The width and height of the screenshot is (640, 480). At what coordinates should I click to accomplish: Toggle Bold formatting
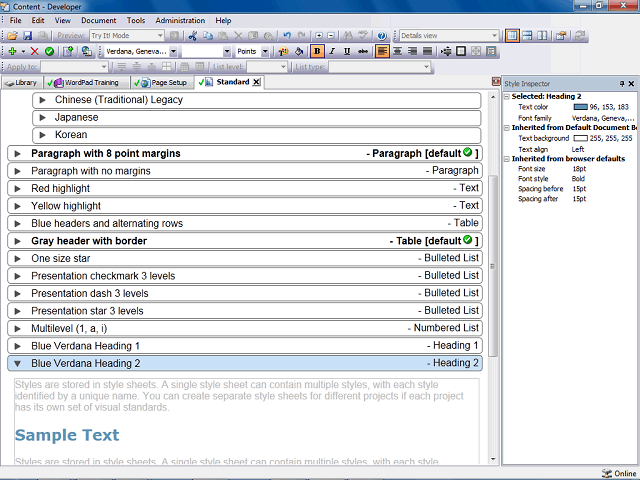[x=317, y=51]
